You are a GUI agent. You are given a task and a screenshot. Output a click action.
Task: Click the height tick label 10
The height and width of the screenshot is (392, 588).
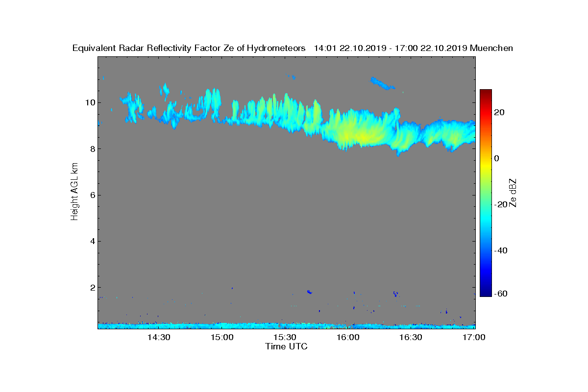[x=90, y=102]
